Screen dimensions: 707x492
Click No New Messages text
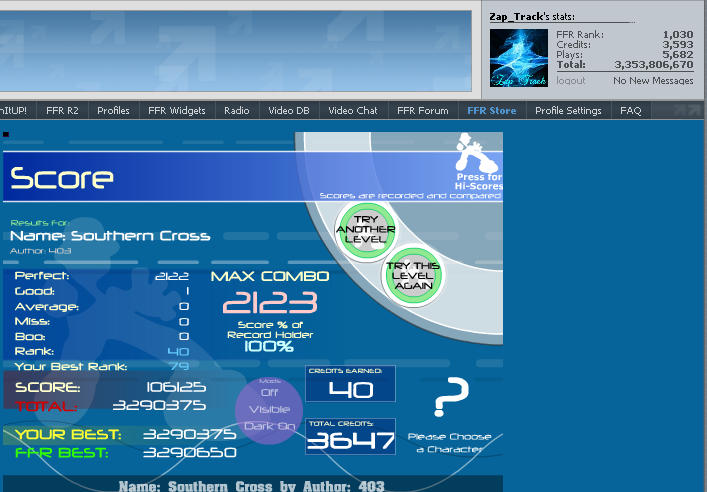[x=653, y=81]
